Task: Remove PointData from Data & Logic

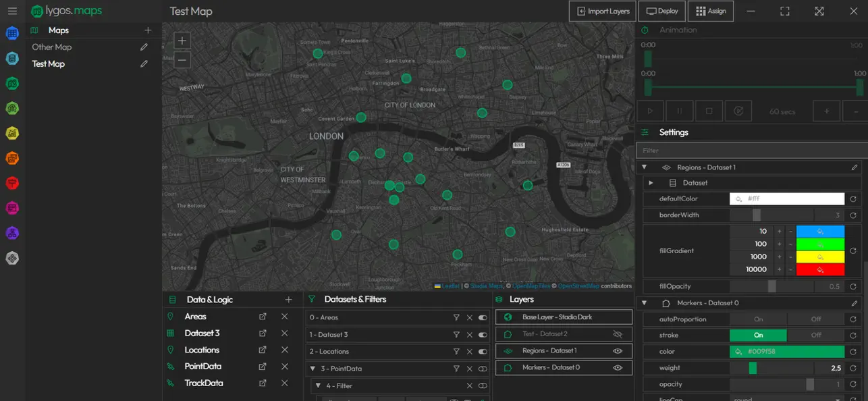Action: coord(285,367)
